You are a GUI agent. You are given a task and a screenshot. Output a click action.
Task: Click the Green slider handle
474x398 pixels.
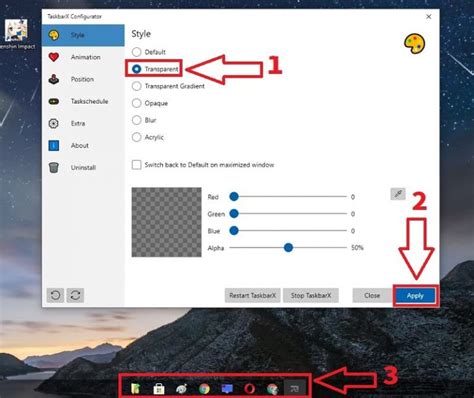click(x=234, y=214)
